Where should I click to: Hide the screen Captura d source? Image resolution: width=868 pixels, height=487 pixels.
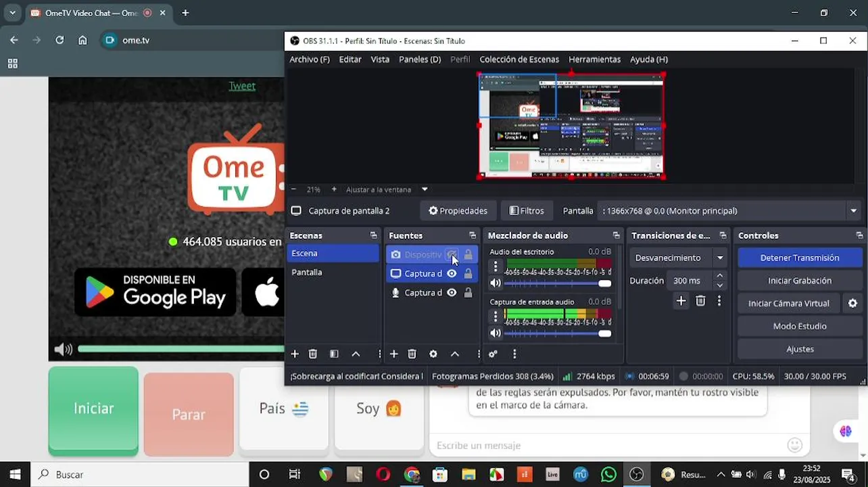tap(452, 274)
